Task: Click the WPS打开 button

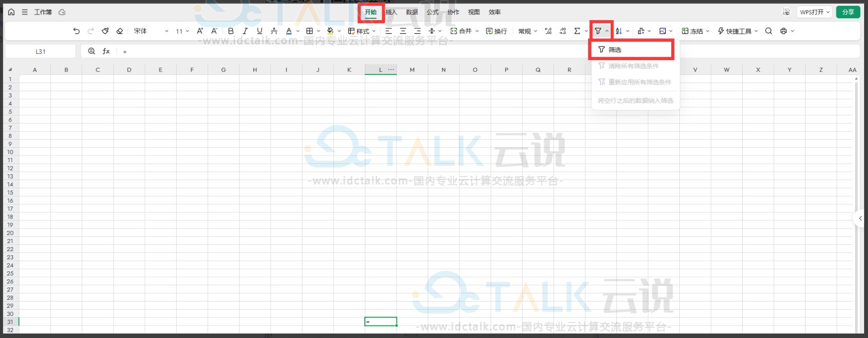Action: tap(814, 12)
